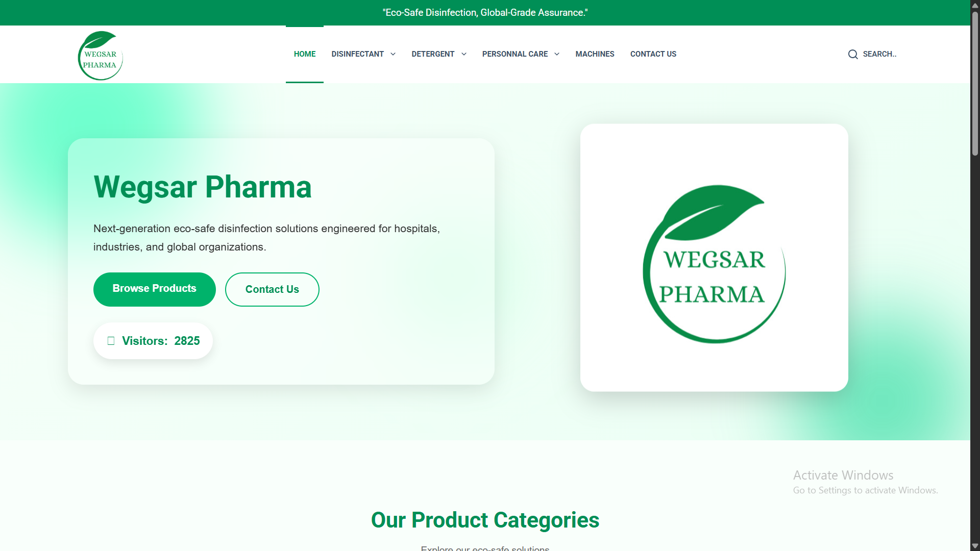The width and height of the screenshot is (980, 551).
Task: Click the search magnifier icon
Action: [x=853, y=54]
